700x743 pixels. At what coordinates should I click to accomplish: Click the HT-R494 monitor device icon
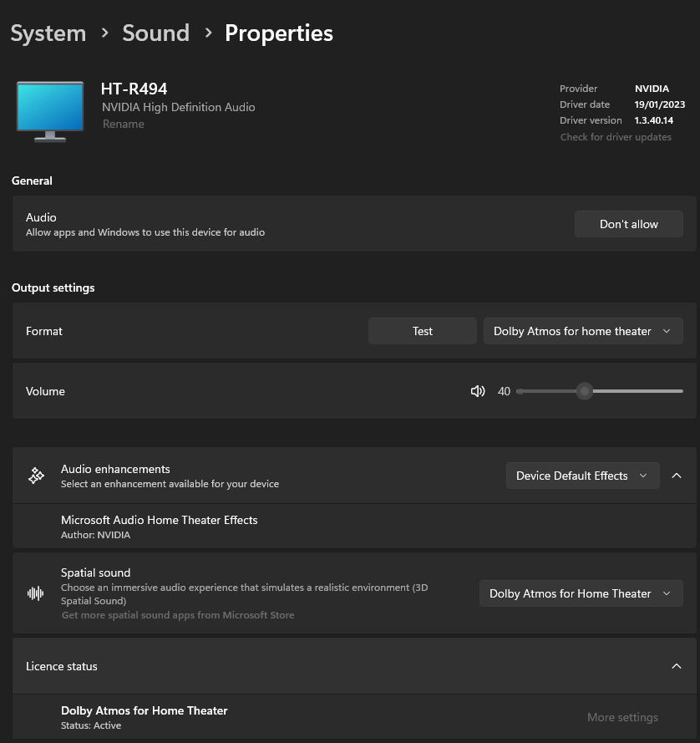click(50, 112)
